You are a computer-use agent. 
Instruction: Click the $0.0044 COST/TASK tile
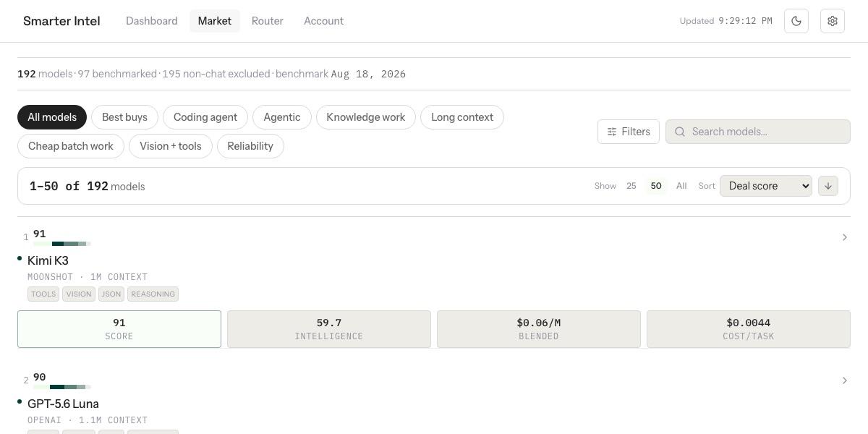tap(749, 329)
